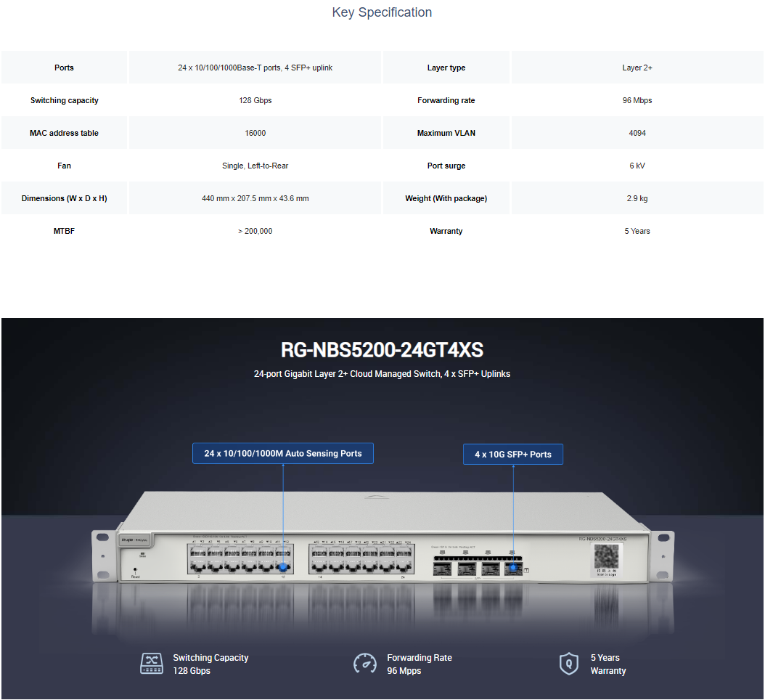The width and height of the screenshot is (765, 700).
Task: Click the Key Specification heading
Action: tap(382, 12)
